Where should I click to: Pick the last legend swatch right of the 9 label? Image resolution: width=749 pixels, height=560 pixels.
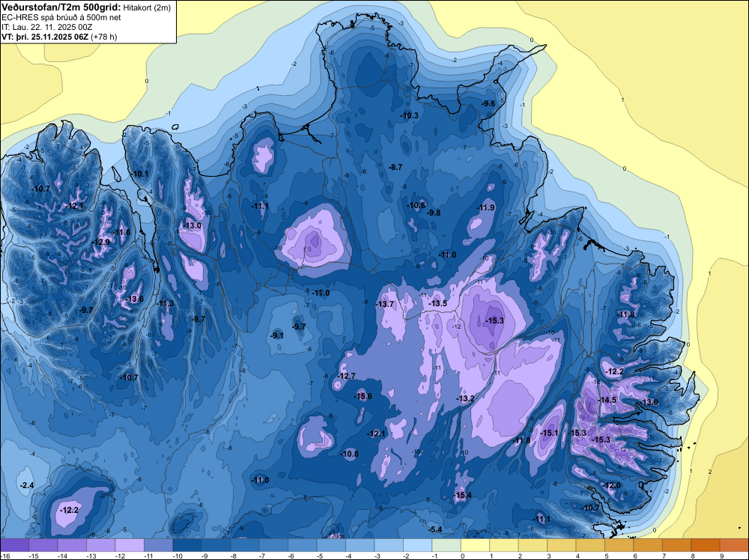pos(734,545)
